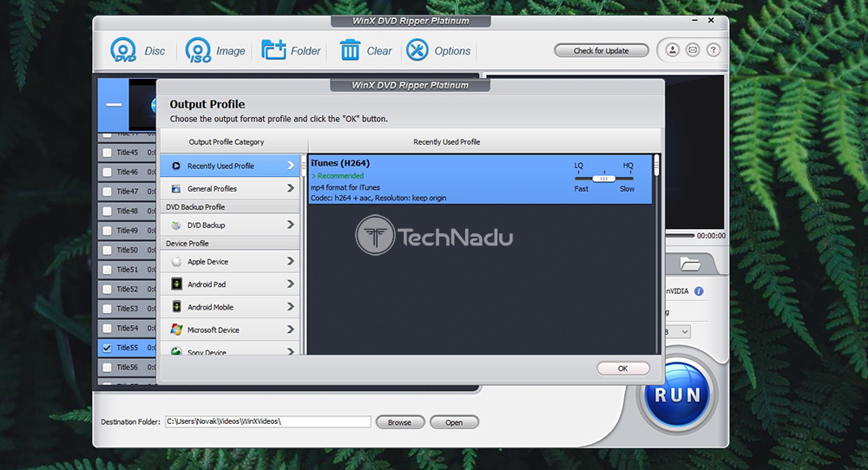Image resolution: width=868 pixels, height=470 pixels.
Task: Click the Title51 row text
Action: 128,270
